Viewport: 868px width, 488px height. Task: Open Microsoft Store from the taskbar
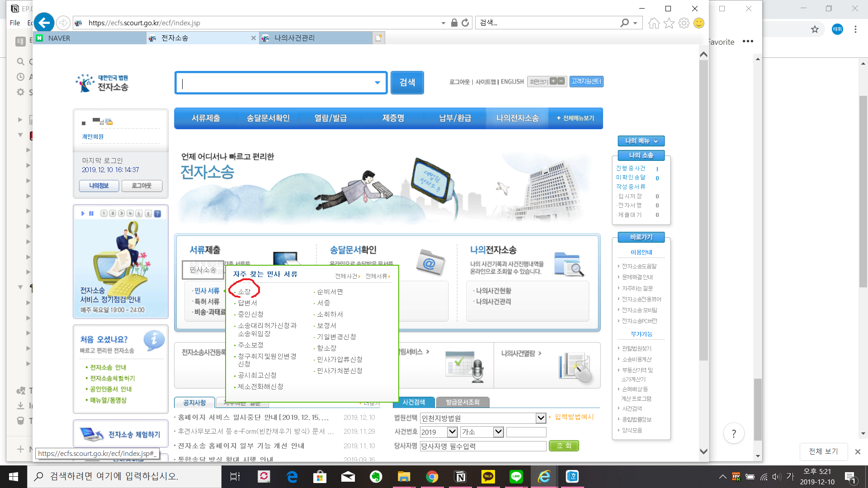pos(320,477)
